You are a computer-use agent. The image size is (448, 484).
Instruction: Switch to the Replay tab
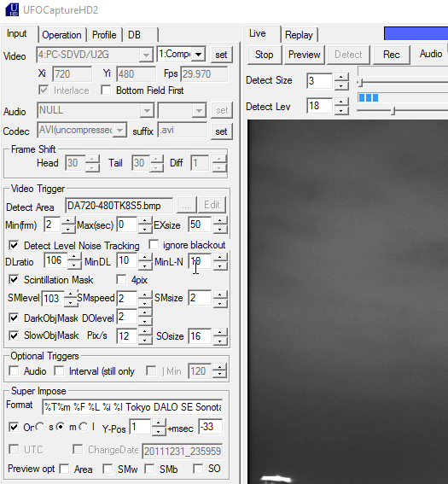pos(299,35)
